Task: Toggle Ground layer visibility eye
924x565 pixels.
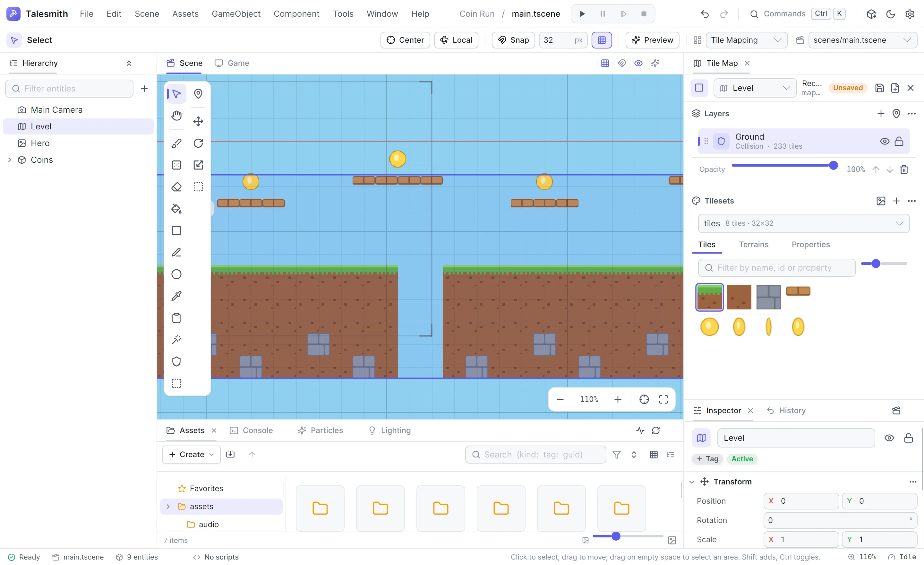Action: [884, 142]
